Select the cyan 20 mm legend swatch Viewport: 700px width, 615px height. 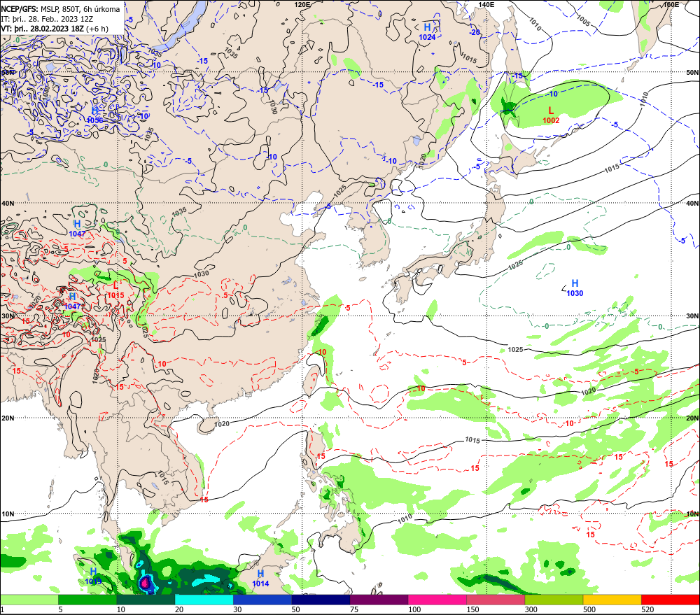coord(204,600)
